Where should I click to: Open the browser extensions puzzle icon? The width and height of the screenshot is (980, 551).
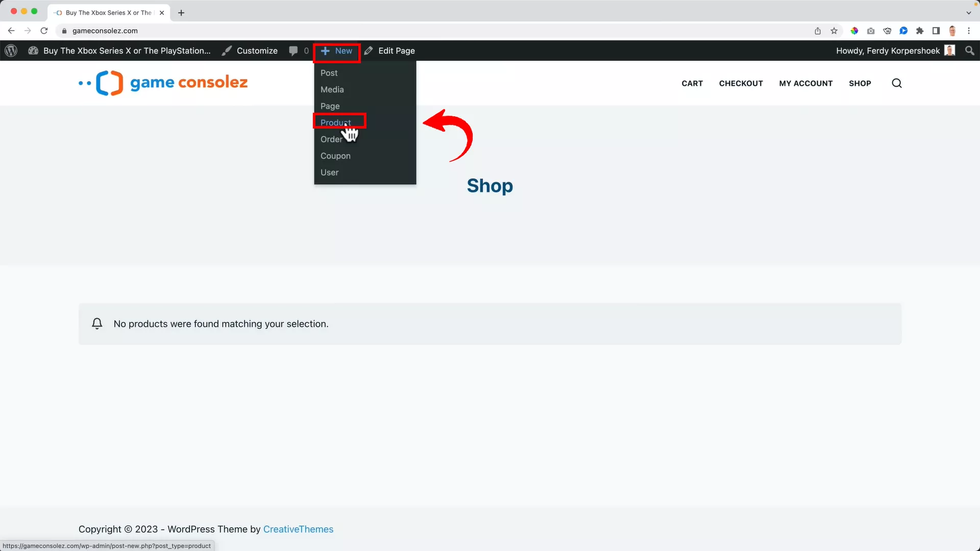click(x=920, y=31)
